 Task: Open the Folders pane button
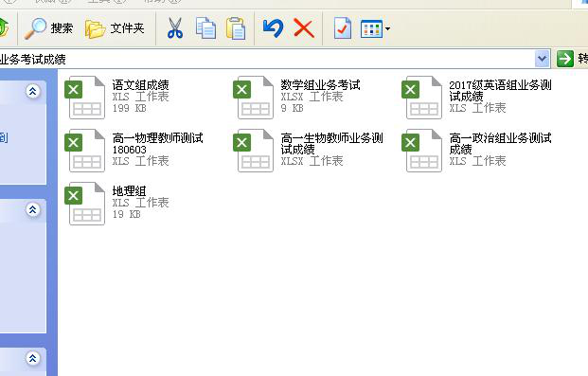(x=115, y=28)
